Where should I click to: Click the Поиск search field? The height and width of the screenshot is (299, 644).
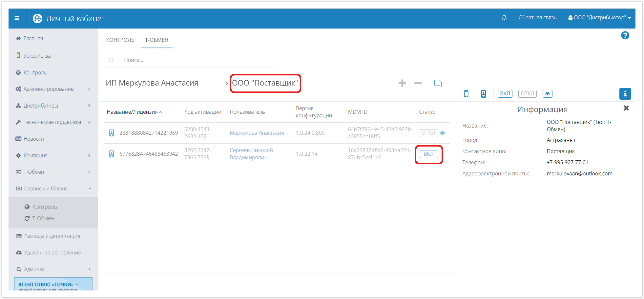[197, 60]
